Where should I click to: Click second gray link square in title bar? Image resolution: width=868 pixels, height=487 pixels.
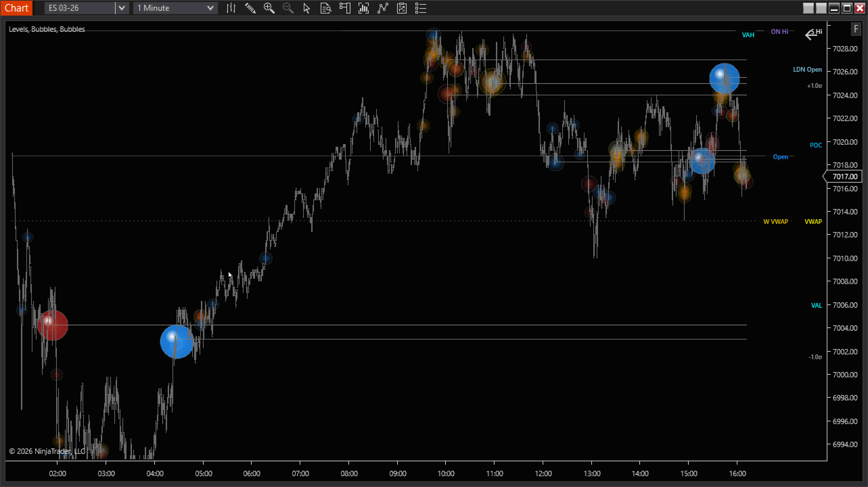tap(821, 8)
